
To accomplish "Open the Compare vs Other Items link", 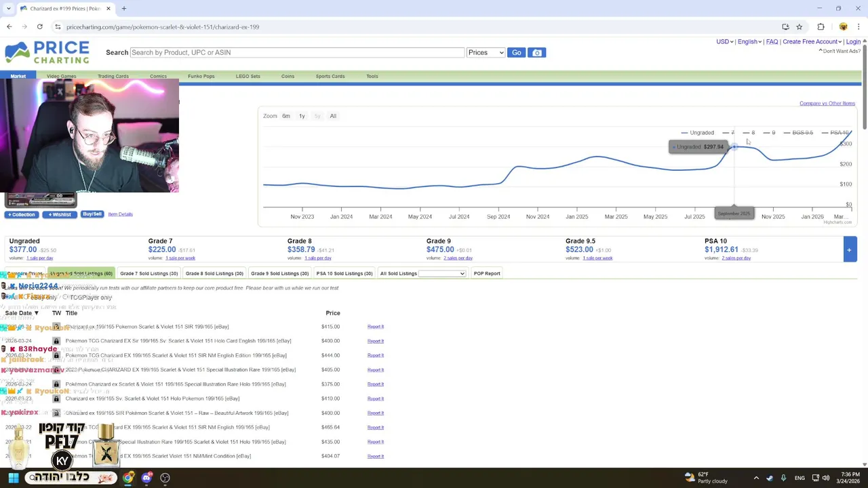I will 827,103.
